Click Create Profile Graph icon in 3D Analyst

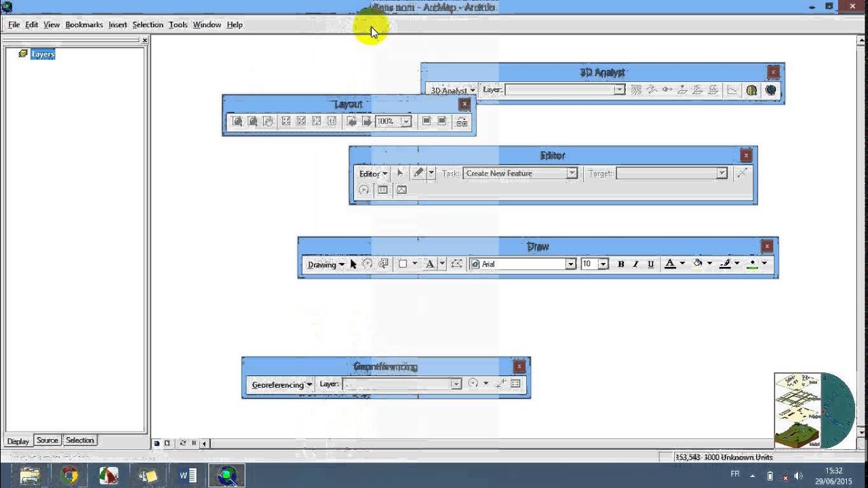point(732,89)
